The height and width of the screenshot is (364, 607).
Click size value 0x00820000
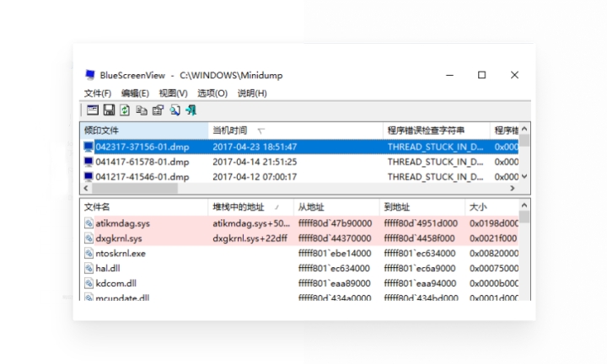coord(494,254)
